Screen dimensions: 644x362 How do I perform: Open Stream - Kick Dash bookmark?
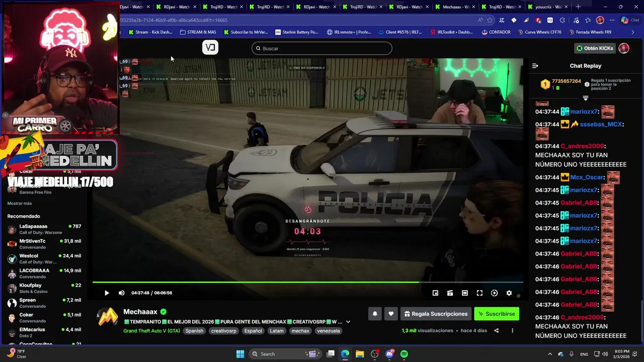click(x=150, y=32)
